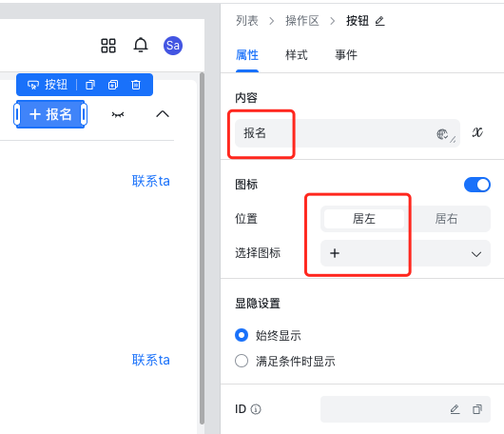Click the second duplicate icon in the button toolbar
This screenshot has height=434, width=504.
(x=113, y=85)
